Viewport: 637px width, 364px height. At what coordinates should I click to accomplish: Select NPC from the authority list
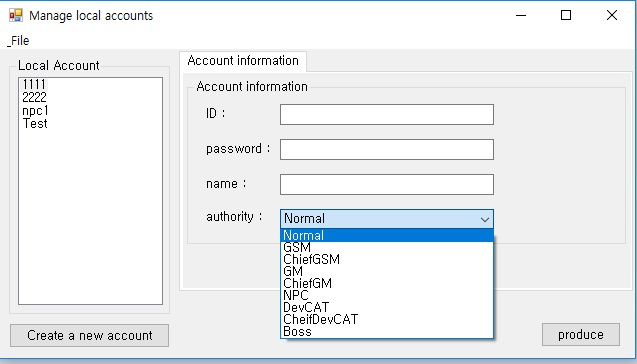coord(387,295)
